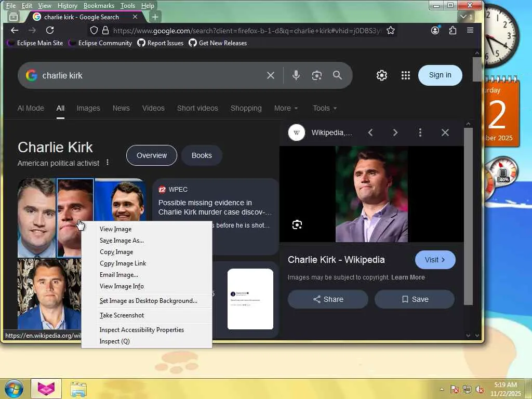532x399 pixels.
Task: Start voice search with microphone icon
Action: [x=296, y=75]
